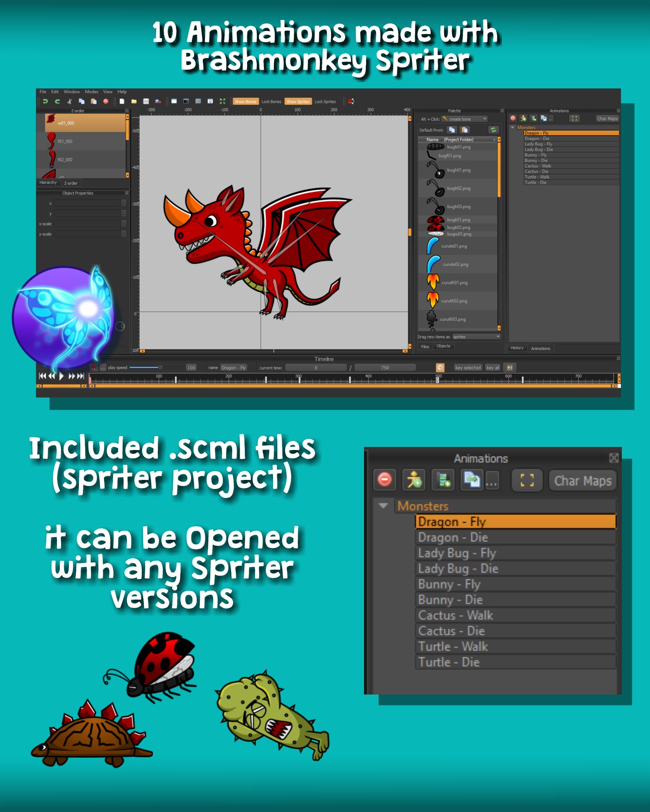This screenshot has height=812, width=650.
Task: Collapse the Monsters entity in the enlarged Animations panel
Action: pos(383,505)
